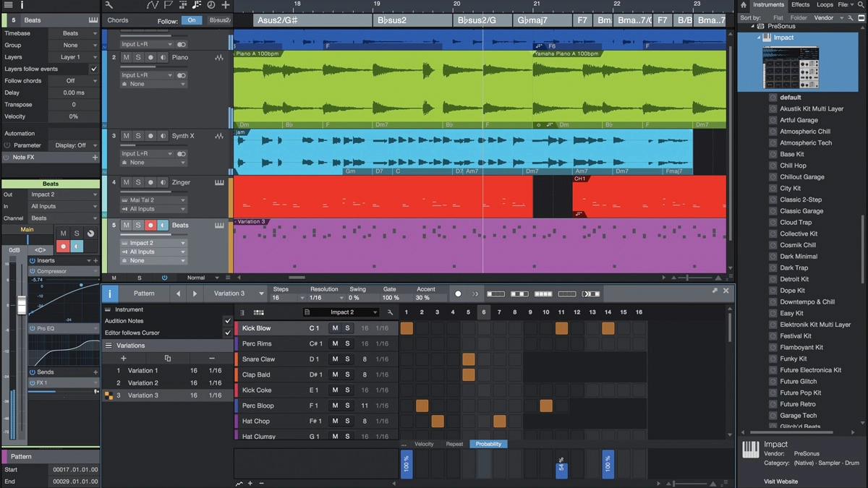Select the Probability lane tab

[488, 444]
